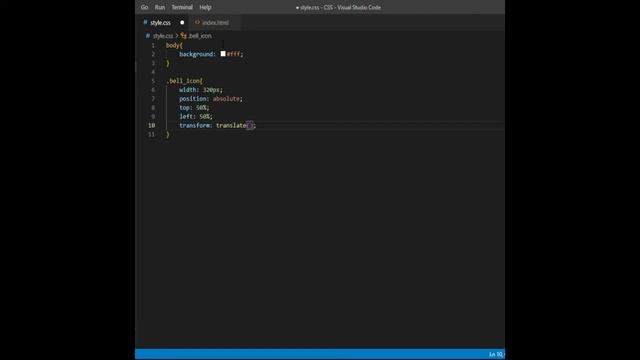Switch to the style.css tab
The image size is (640, 360).
[x=160, y=22]
